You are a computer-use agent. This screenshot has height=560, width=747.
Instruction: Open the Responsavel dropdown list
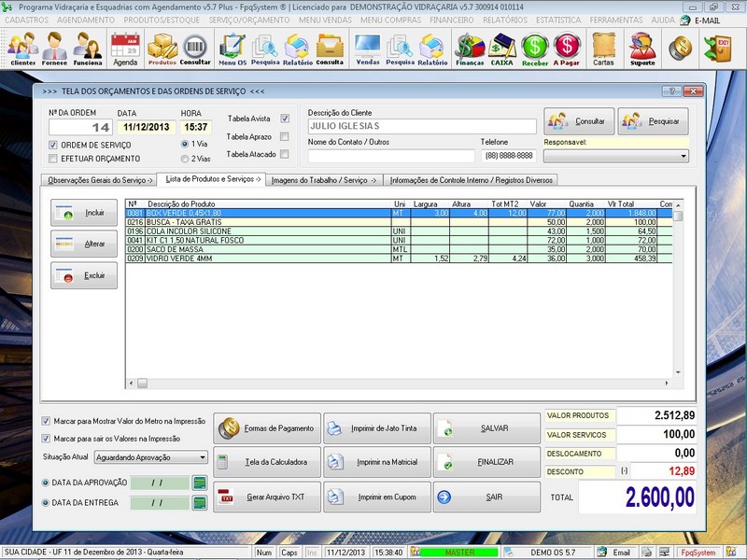click(x=684, y=157)
